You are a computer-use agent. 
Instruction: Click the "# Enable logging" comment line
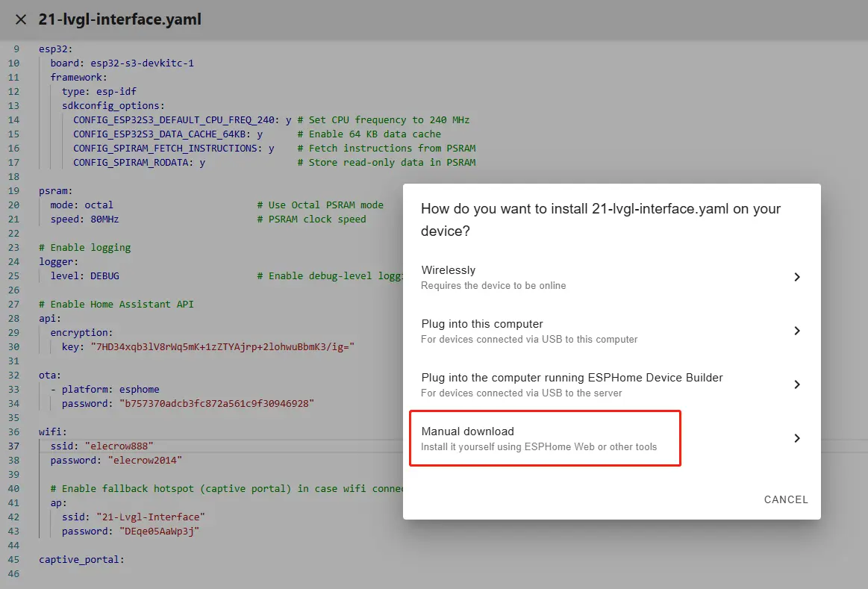84,248
